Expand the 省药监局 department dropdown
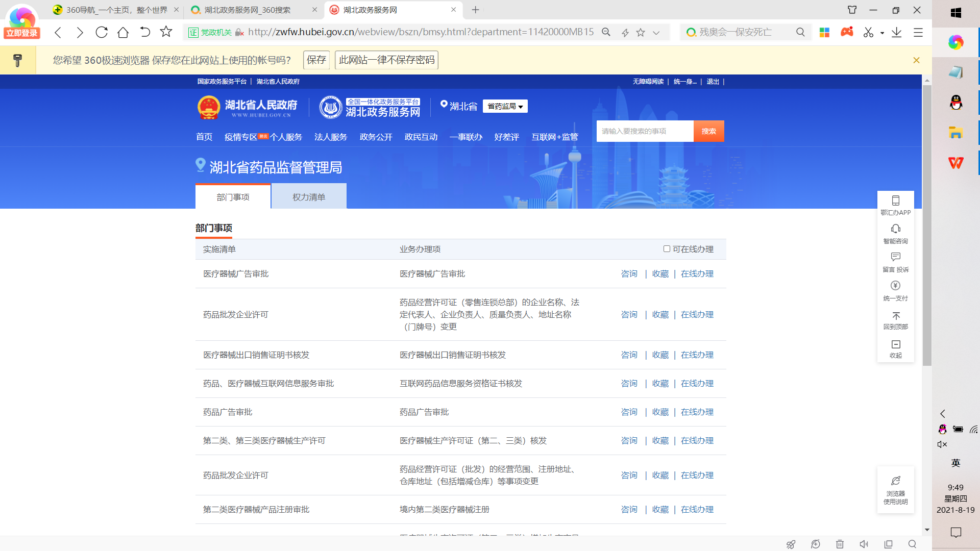This screenshot has height=551, width=980. pos(505,106)
